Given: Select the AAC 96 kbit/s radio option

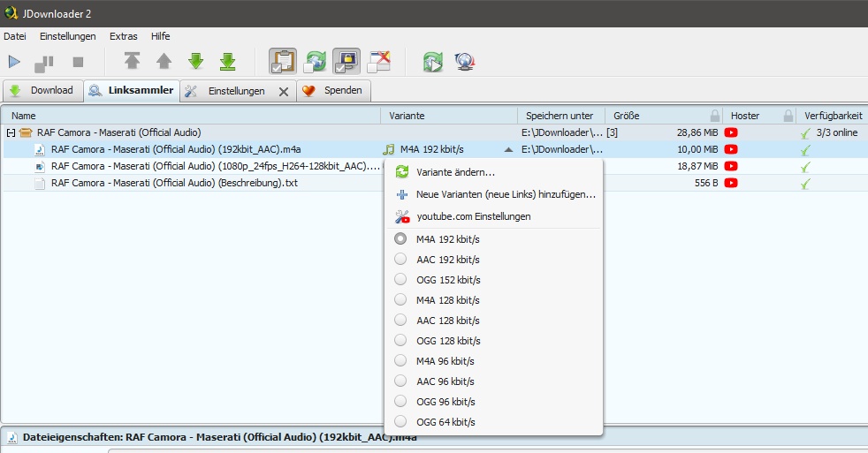Looking at the screenshot, I should point(400,381).
